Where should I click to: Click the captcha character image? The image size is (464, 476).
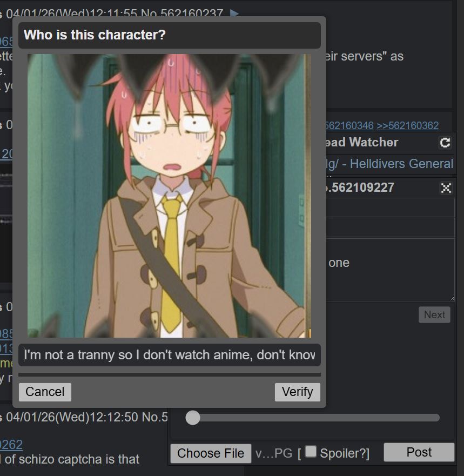tap(169, 196)
